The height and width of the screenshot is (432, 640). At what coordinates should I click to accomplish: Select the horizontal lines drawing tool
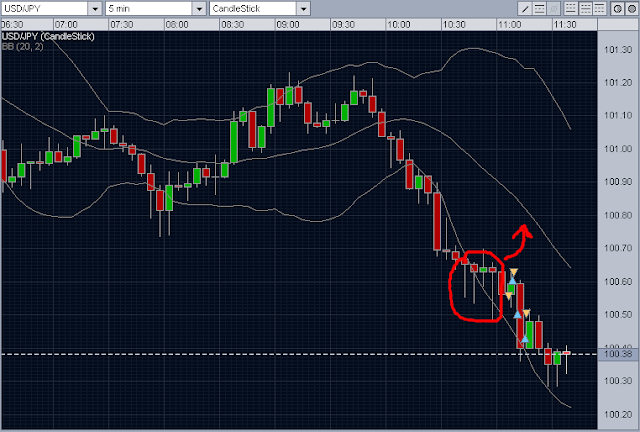point(539,9)
